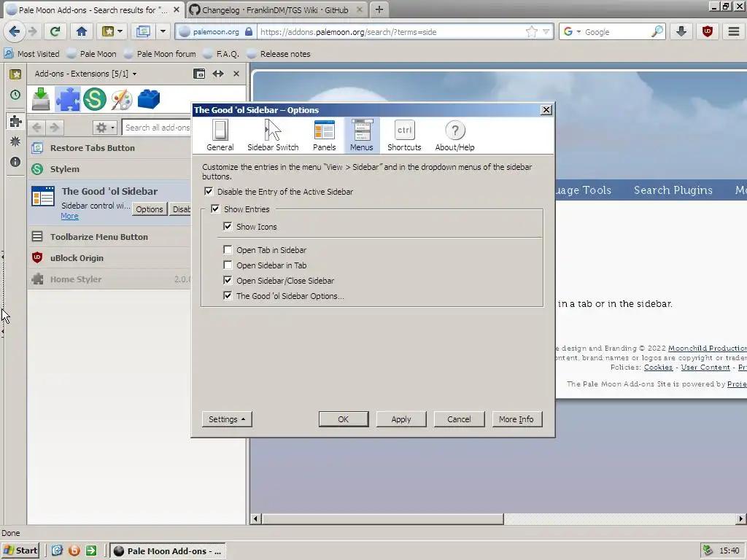The height and width of the screenshot is (560, 747).
Task: Toggle The Good 'ol Sidebar Options entry
Action: pyautogui.click(x=228, y=296)
